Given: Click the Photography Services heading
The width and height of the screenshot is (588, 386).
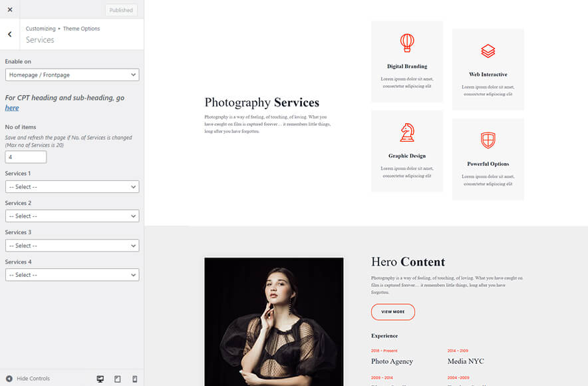Looking at the screenshot, I should [262, 102].
